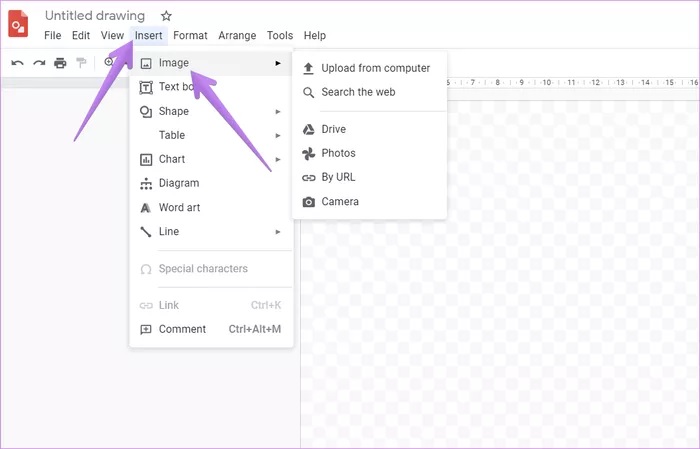Expand the Line submenu arrow
The height and width of the screenshot is (449, 700).
pos(278,232)
